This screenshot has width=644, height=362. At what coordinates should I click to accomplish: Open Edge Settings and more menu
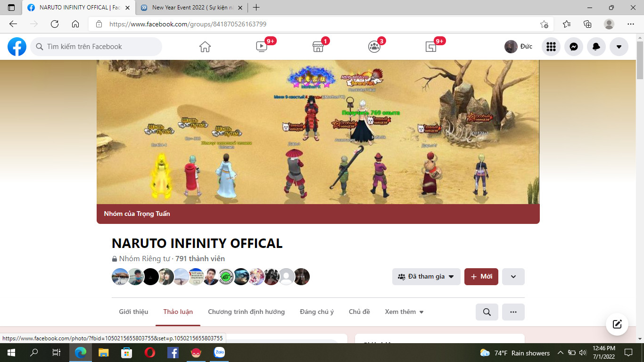631,24
